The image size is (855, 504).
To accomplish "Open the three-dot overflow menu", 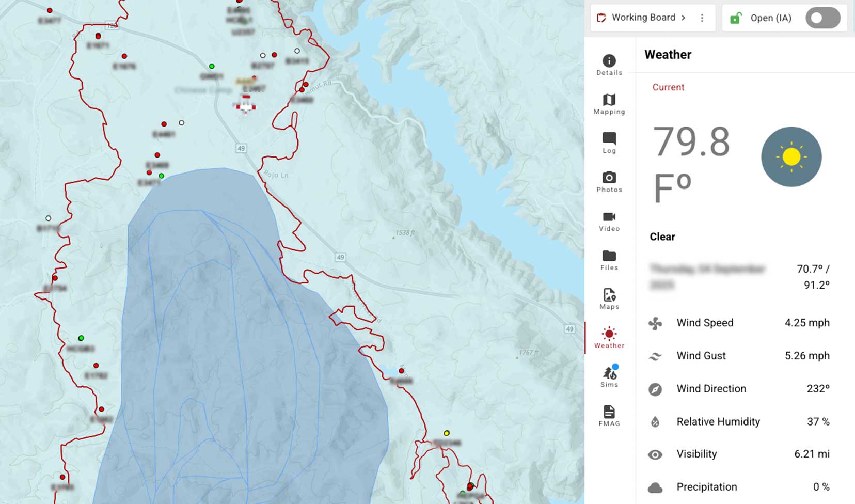I will point(702,18).
